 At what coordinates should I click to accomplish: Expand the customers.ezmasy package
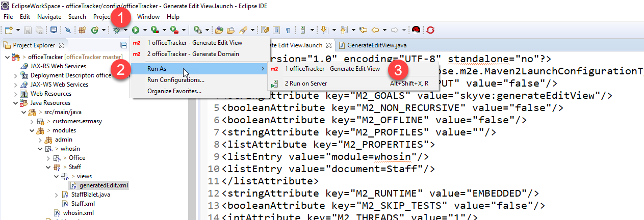[x=32, y=121]
